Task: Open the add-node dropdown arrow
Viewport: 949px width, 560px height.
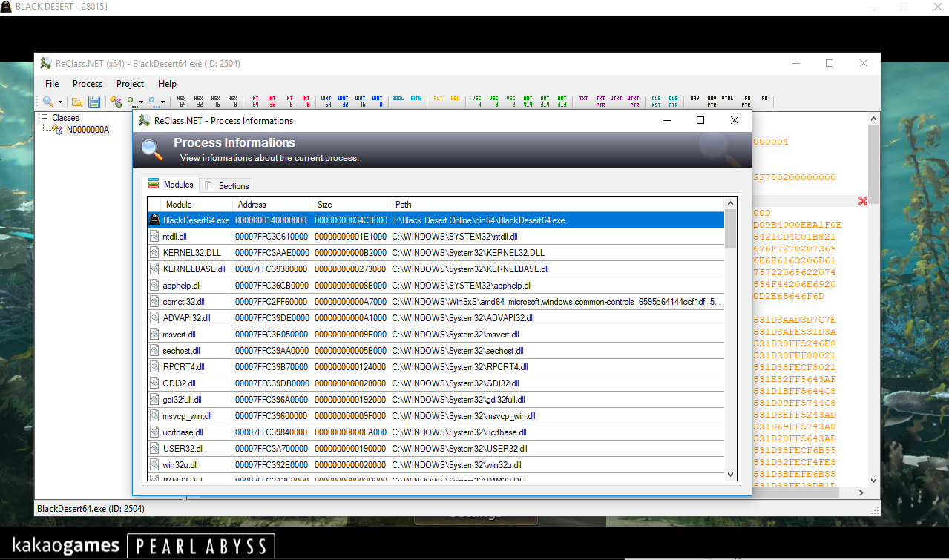Action: click(x=141, y=102)
